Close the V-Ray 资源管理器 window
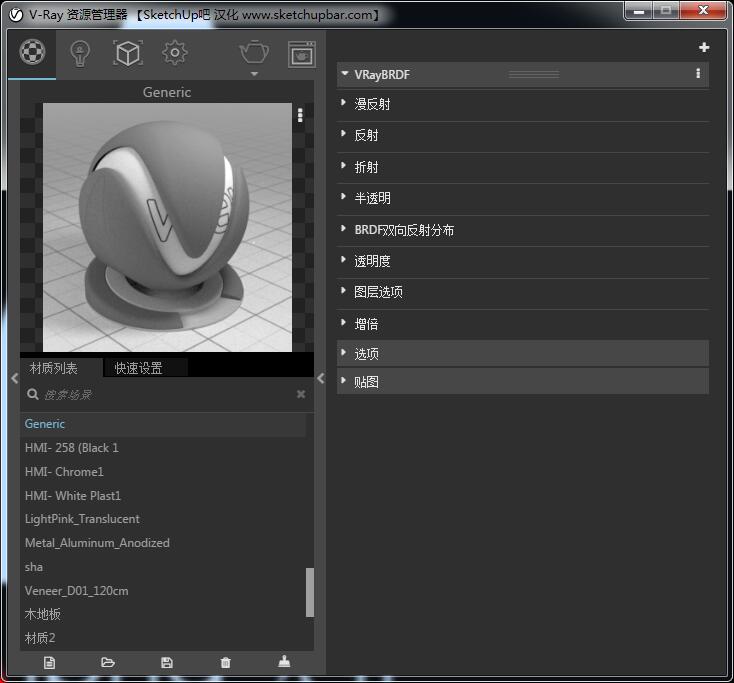Image resolution: width=734 pixels, height=683 pixels. point(703,11)
